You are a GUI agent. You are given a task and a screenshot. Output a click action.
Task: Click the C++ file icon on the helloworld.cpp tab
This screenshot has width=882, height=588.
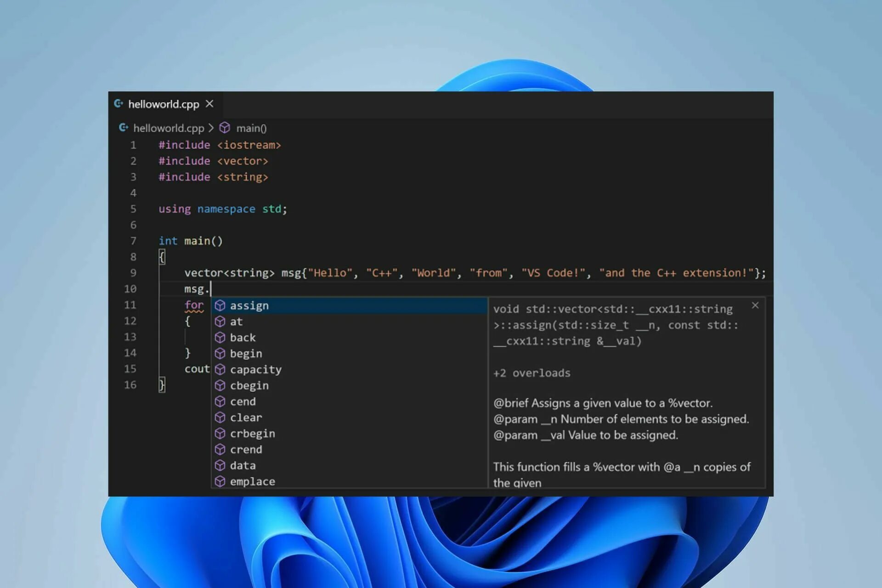coord(119,104)
